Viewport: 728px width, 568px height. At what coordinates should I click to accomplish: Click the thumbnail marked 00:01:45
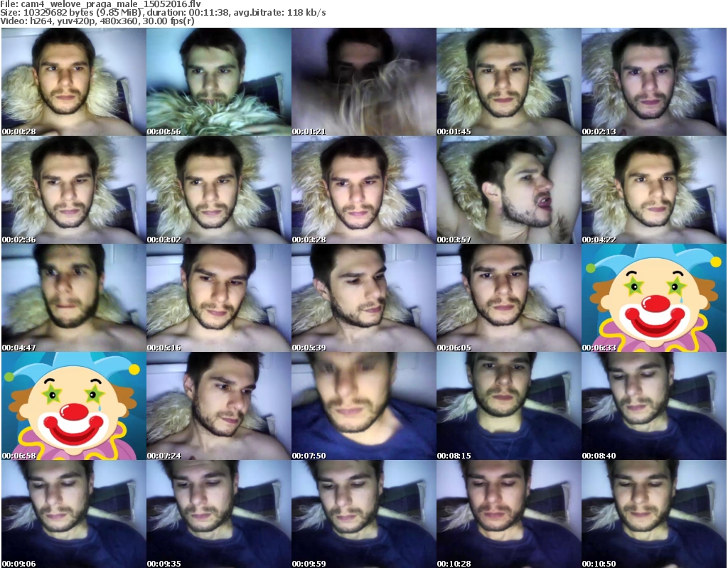pos(509,82)
